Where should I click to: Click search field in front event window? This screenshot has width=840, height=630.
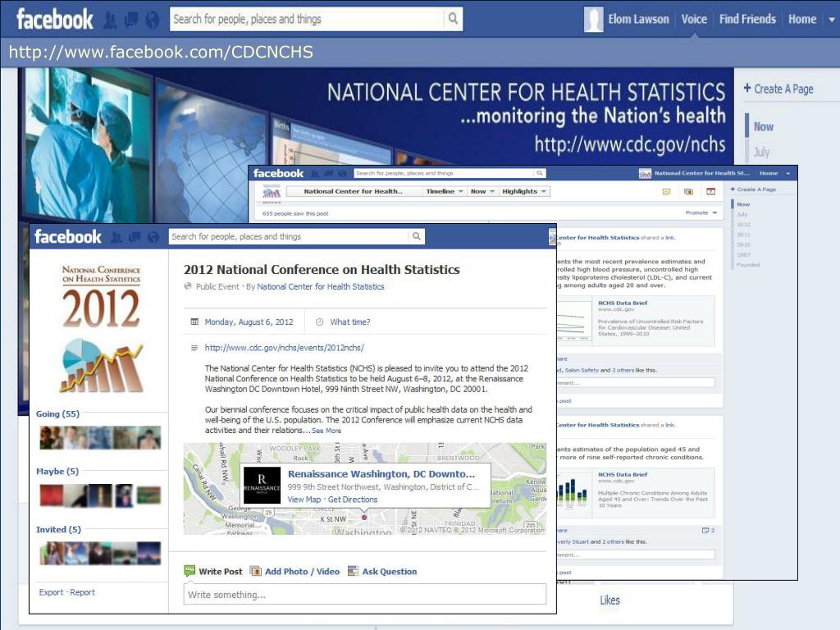[289, 236]
